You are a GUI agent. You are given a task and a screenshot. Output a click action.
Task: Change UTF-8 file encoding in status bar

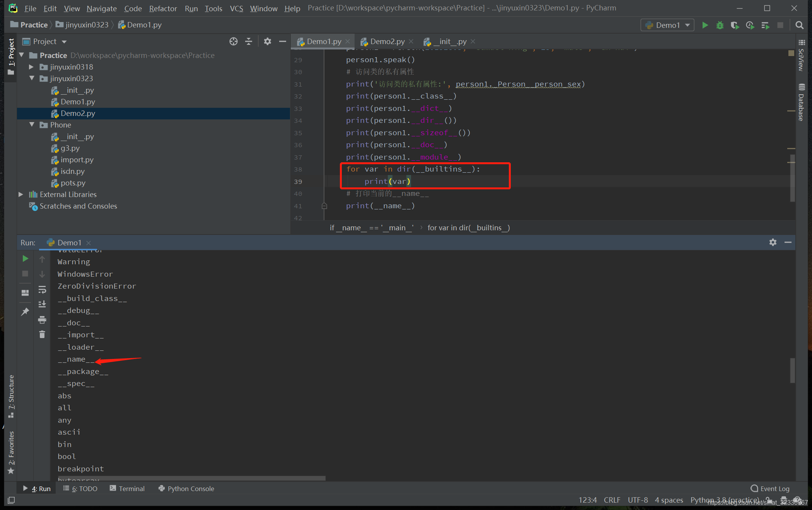coord(638,500)
